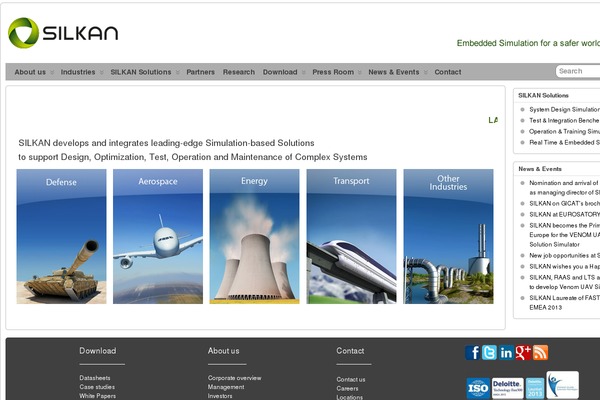Open the SILKAN Solutions menu
The image size is (600, 400).
coord(141,72)
